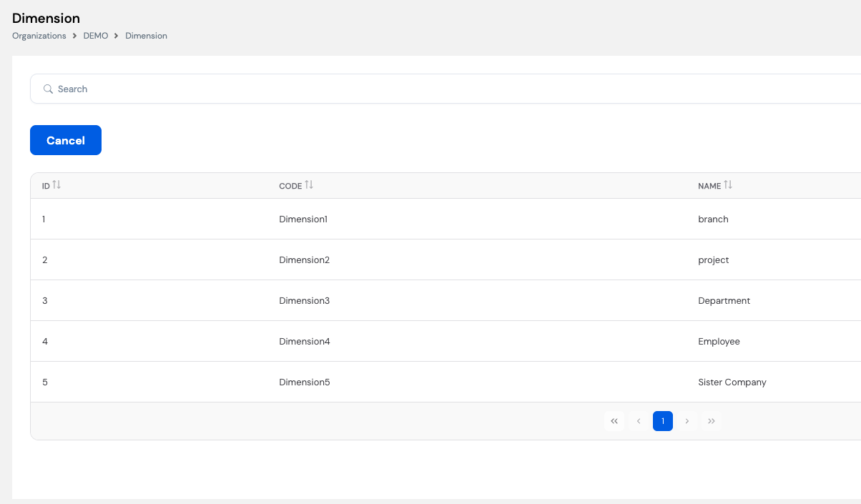Click the Employee name cell

[x=719, y=342]
